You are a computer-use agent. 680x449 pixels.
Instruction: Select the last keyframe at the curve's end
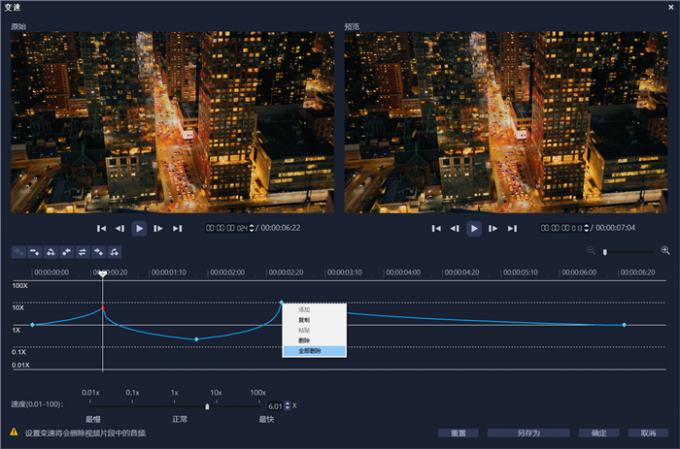tap(624, 324)
